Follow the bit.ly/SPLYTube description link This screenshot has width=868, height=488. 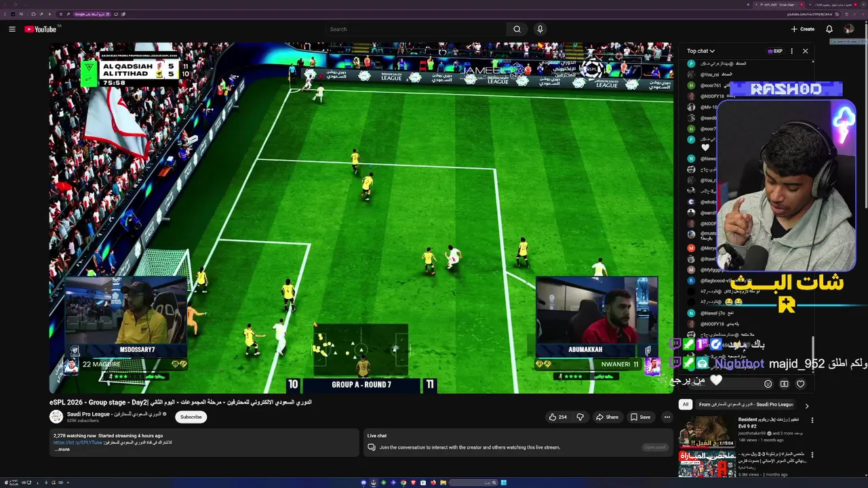[x=78, y=443]
